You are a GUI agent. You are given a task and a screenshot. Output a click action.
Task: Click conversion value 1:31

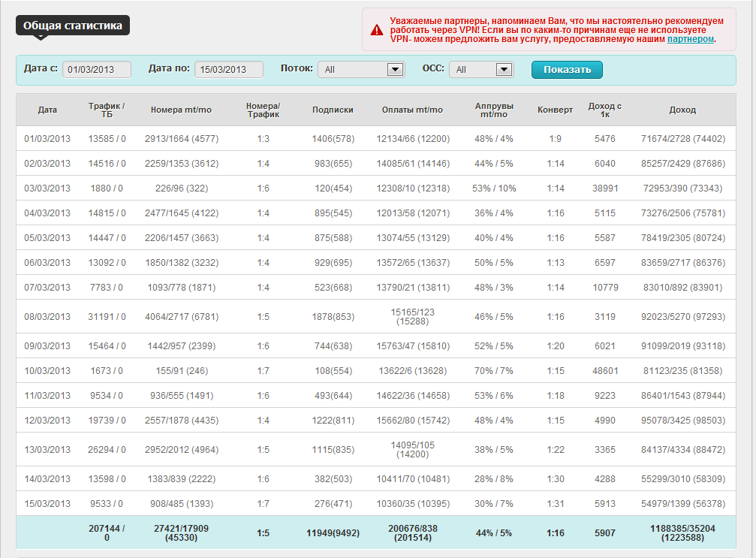pos(555,504)
